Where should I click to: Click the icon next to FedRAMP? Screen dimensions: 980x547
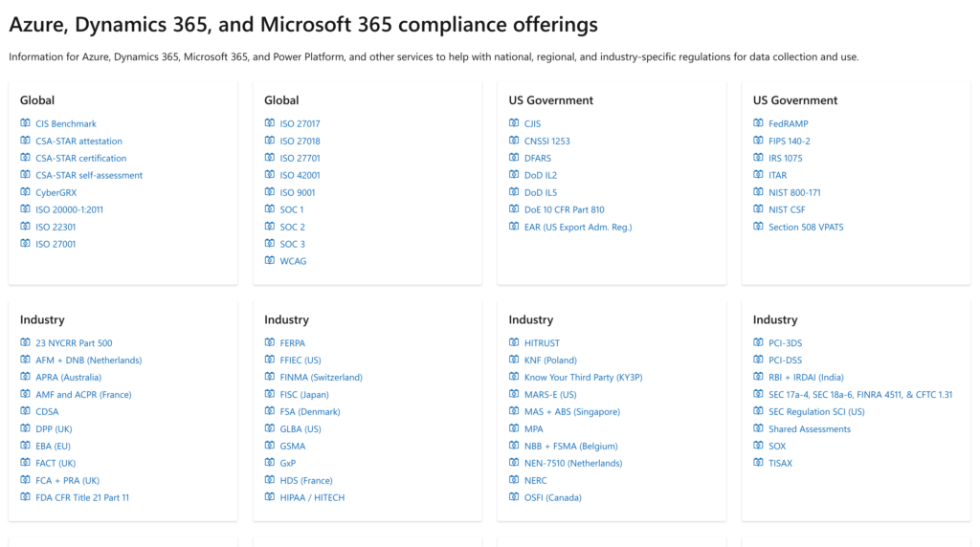pyautogui.click(x=758, y=123)
